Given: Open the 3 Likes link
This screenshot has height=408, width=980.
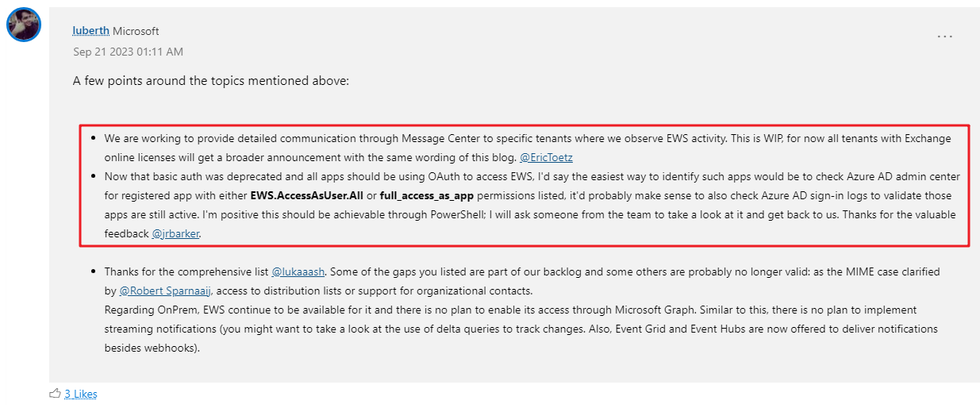Looking at the screenshot, I should 81,394.
